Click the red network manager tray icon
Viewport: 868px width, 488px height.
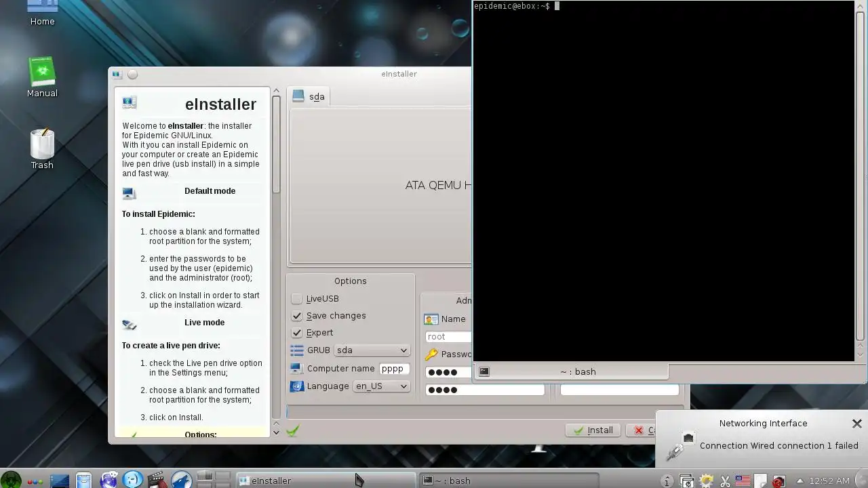(x=778, y=481)
